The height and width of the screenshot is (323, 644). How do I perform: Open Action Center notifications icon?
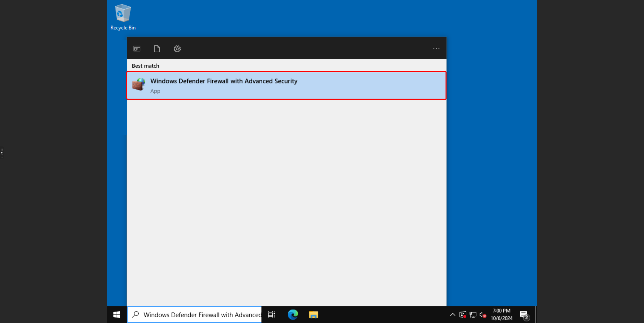(x=524, y=314)
